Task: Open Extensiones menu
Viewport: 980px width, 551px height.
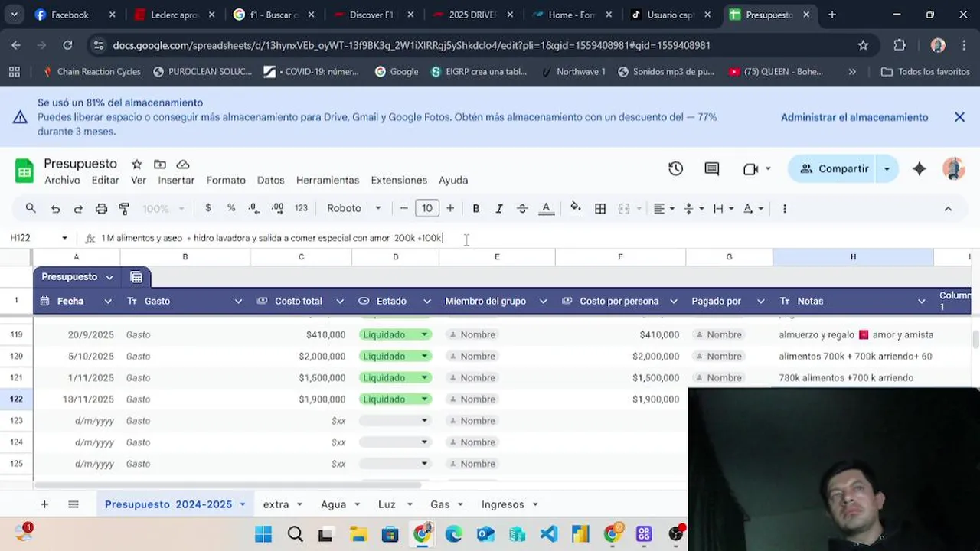Action: click(399, 181)
